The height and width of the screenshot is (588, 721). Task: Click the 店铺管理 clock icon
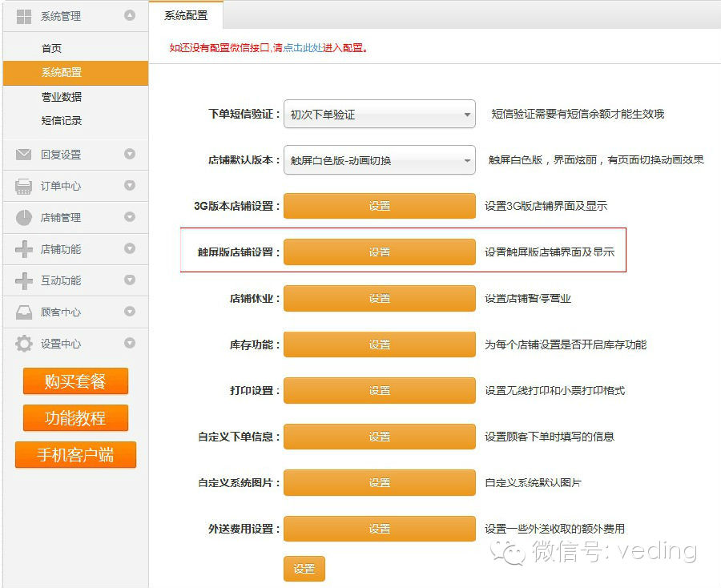pyautogui.click(x=24, y=217)
